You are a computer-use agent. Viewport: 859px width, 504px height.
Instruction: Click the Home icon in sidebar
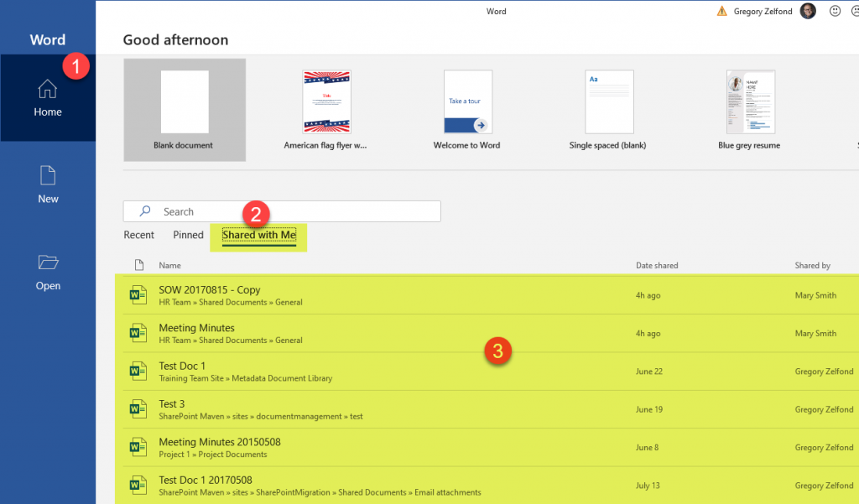click(48, 90)
